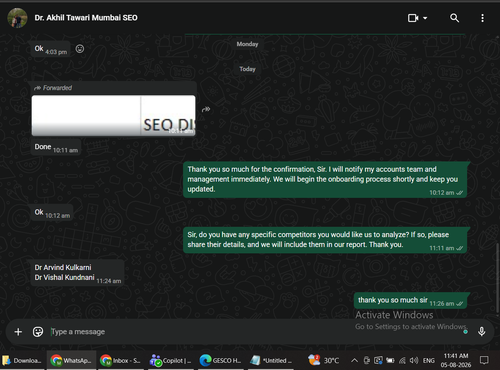React to the 'Ok' 4:03 pm message with emoji icon
Screen dimensions: 500x370
tap(80, 49)
